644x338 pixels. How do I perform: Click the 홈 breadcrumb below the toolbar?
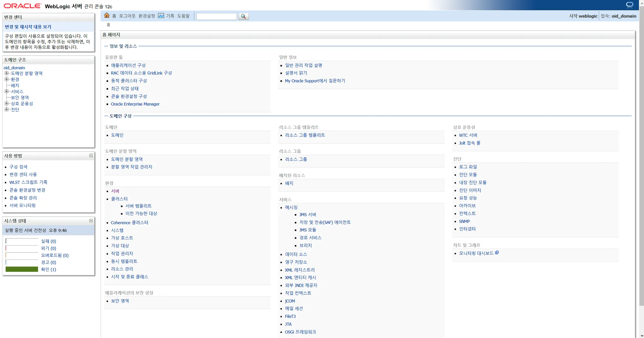[x=108, y=25]
